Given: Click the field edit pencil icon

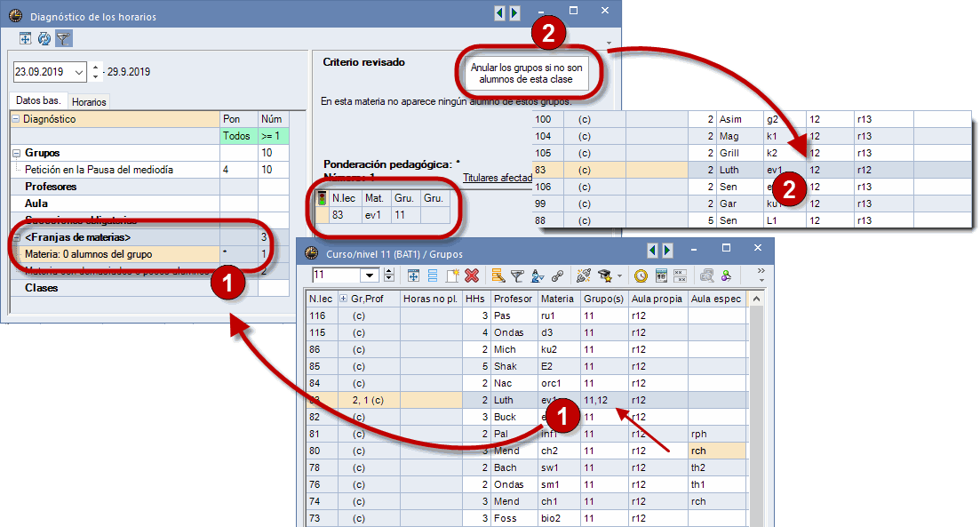Looking at the screenshot, I should (x=498, y=275).
